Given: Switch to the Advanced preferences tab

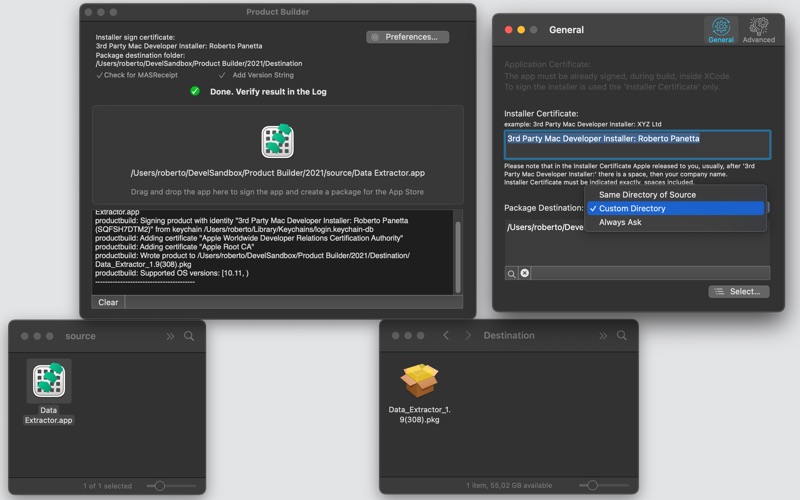Looking at the screenshot, I should [x=758, y=30].
